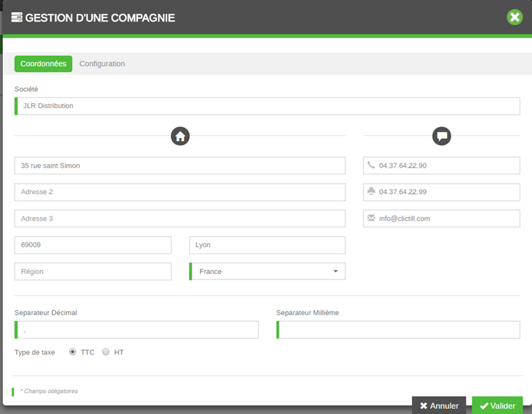Viewport: 532px width, 414px height.
Task: Click the fax number field 04.37.64.22.99
Action: coord(441,192)
